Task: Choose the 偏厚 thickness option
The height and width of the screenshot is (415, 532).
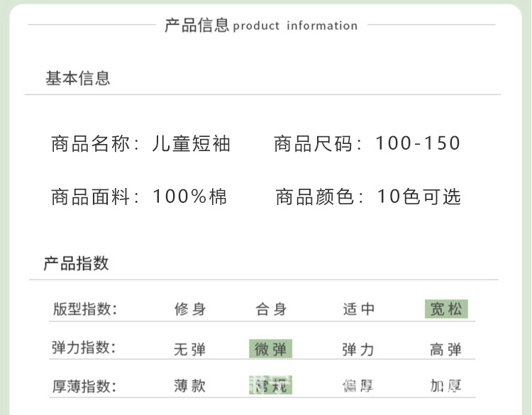Action: point(358,387)
